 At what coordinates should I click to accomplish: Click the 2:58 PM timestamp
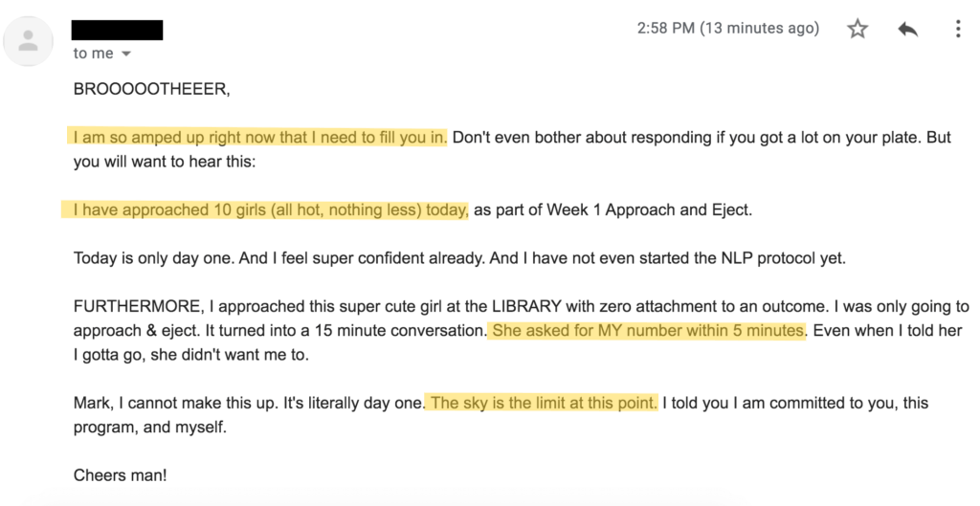(727, 29)
